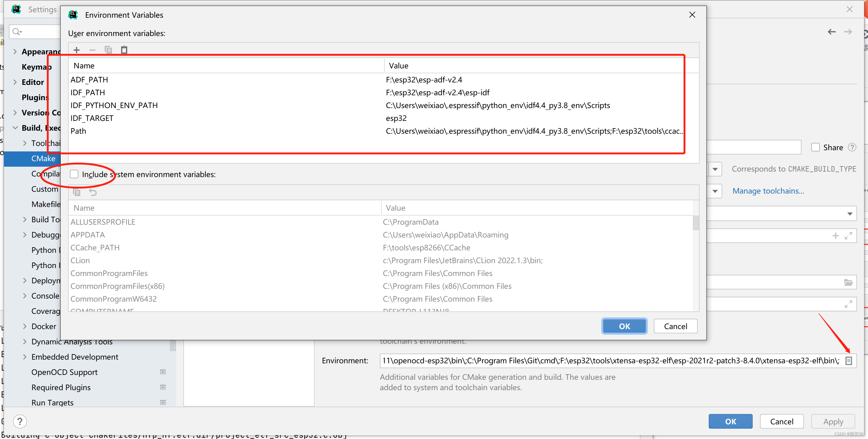Image resolution: width=868 pixels, height=439 pixels.
Task: Open the build type dropdown
Action: point(715,169)
